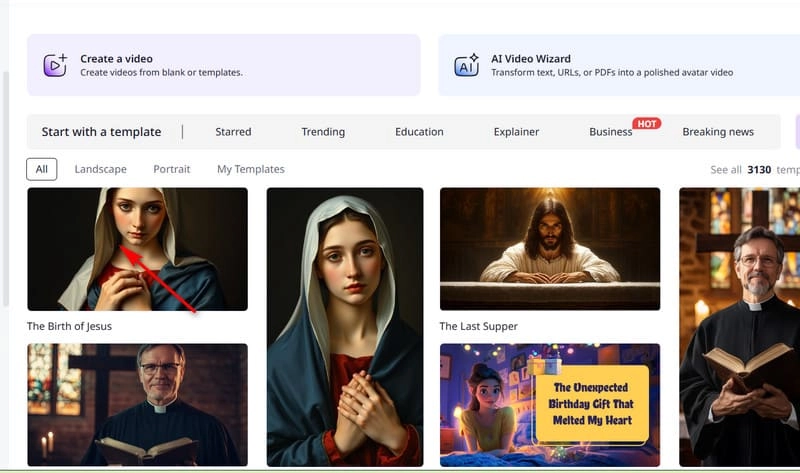Choose the All orientation filter
This screenshot has width=800, height=473.
(x=42, y=169)
